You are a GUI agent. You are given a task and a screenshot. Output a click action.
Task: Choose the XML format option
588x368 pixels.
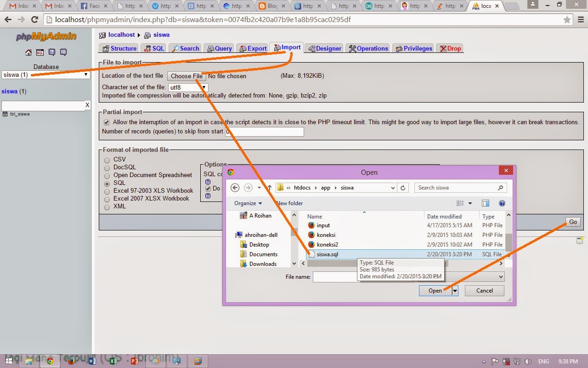tap(107, 207)
